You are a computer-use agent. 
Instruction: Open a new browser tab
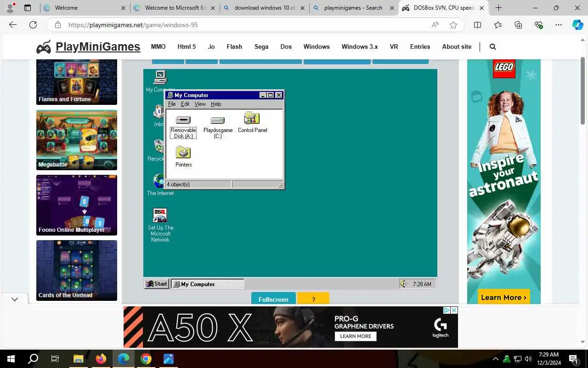[498, 8]
